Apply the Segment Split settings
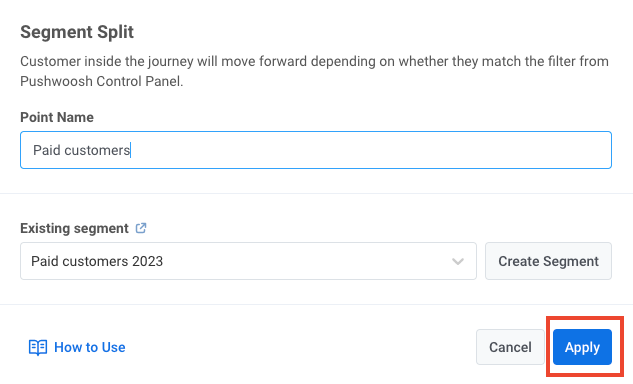This screenshot has width=633, height=384. point(582,347)
